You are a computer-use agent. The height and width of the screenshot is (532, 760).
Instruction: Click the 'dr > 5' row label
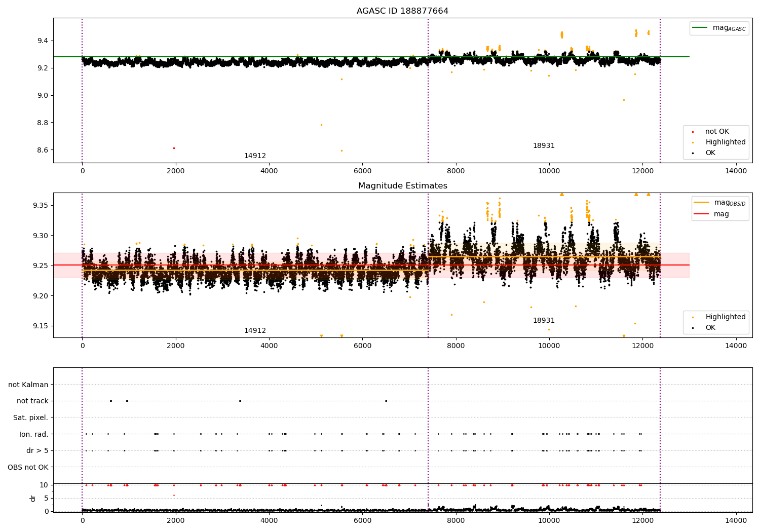pyautogui.click(x=37, y=450)
